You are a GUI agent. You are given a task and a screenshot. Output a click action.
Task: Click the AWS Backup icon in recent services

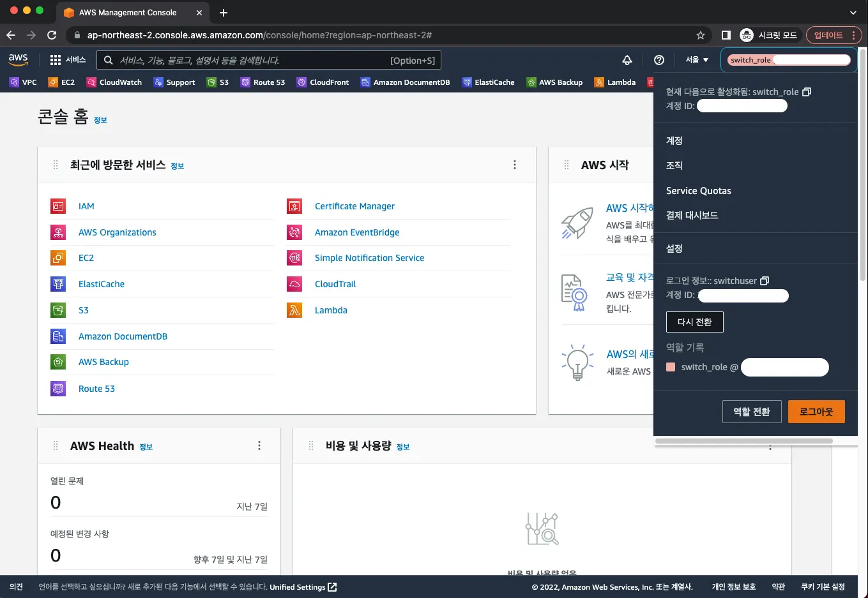pyautogui.click(x=58, y=362)
